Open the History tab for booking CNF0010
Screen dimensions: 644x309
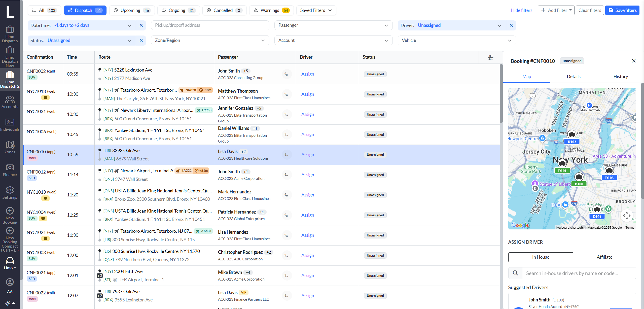tap(621, 76)
